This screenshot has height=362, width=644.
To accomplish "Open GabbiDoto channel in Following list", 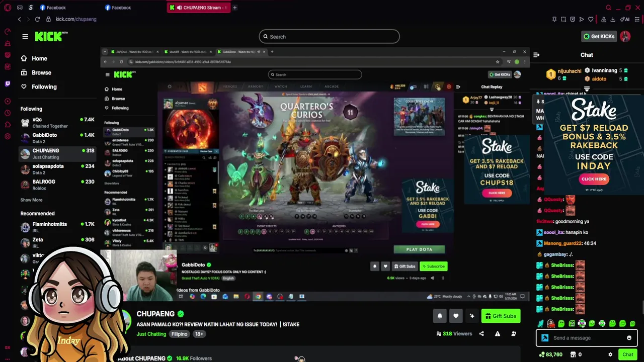I will [x=57, y=138].
